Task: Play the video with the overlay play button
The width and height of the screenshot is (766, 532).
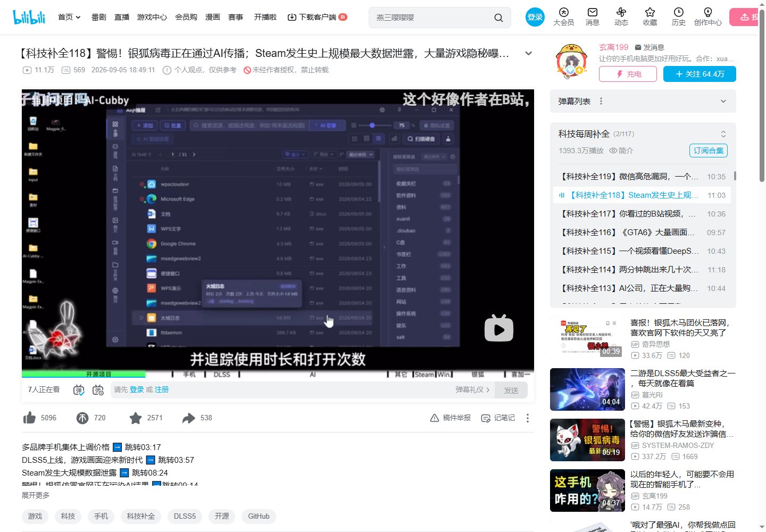Action: (499, 328)
